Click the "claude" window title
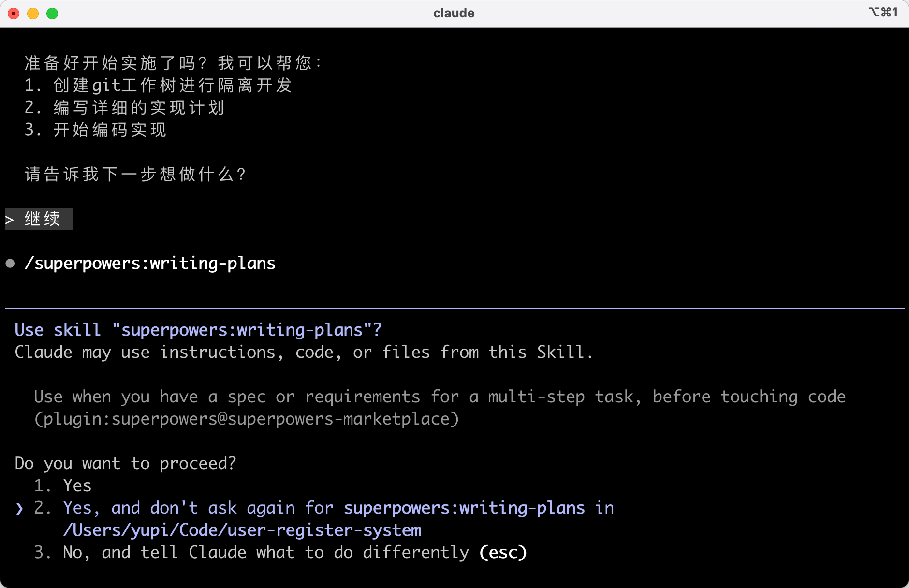This screenshot has width=909, height=588. tap(454, 13)
